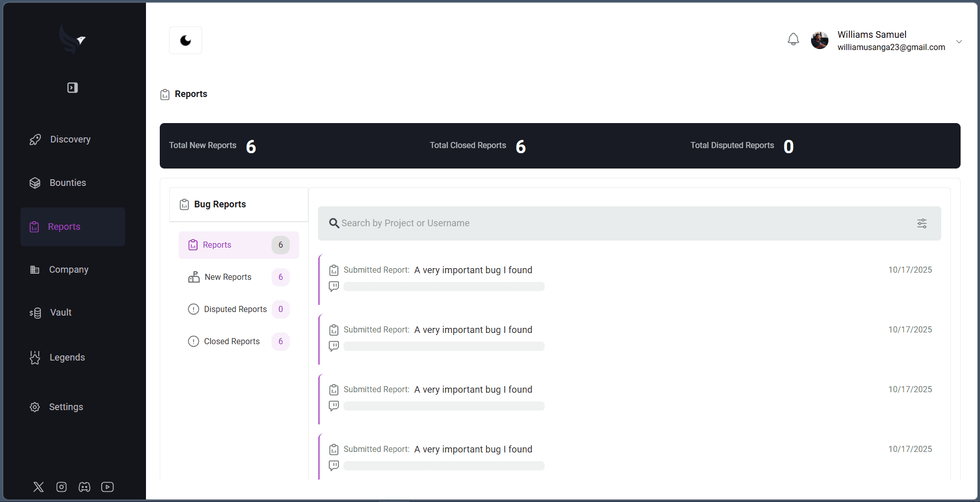
Task: Click the Total New Reports stat
Action: [212, 146]
